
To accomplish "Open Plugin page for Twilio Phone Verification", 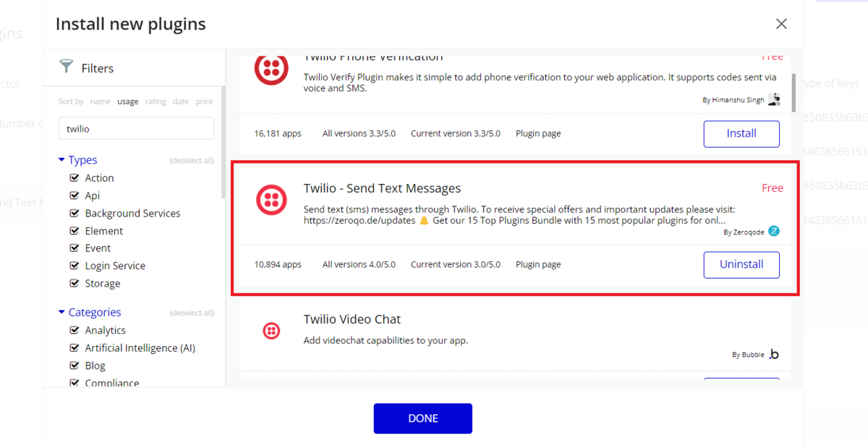I will click(538, 134).
